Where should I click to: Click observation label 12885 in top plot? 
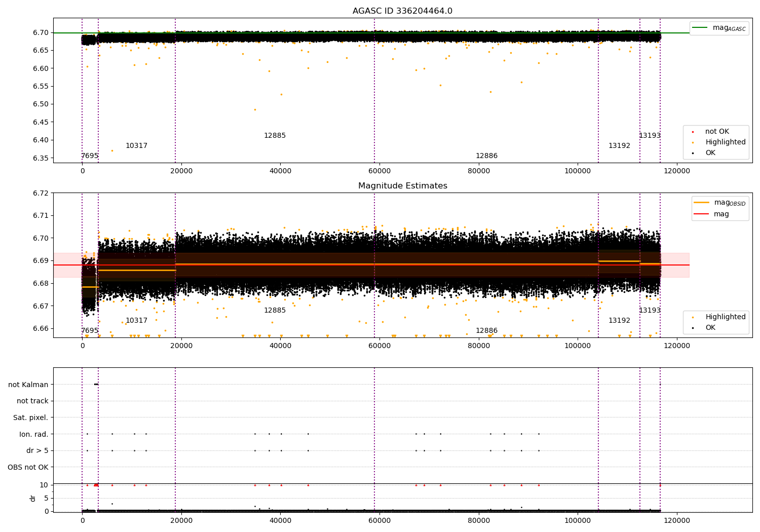click(275, 136)
